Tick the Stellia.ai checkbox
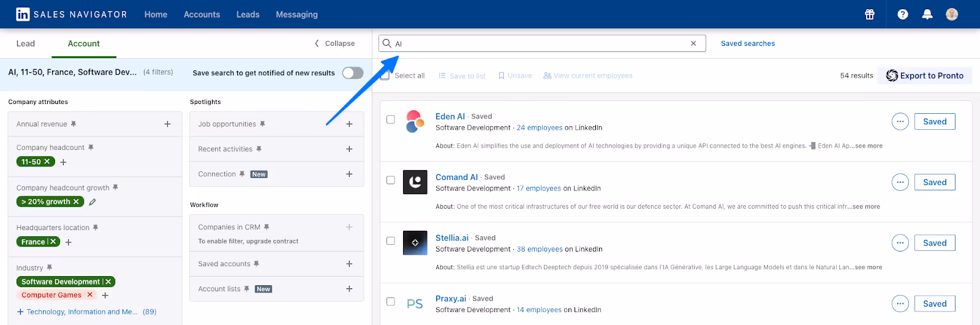Screen dimensions: 980x325 pos(391,241)
